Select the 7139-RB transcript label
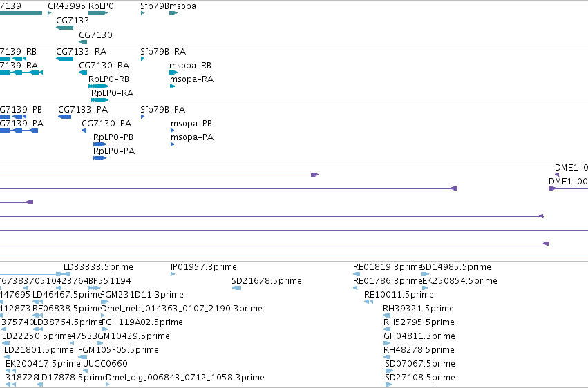The image size is (588, 388). (x=18, y=51)
